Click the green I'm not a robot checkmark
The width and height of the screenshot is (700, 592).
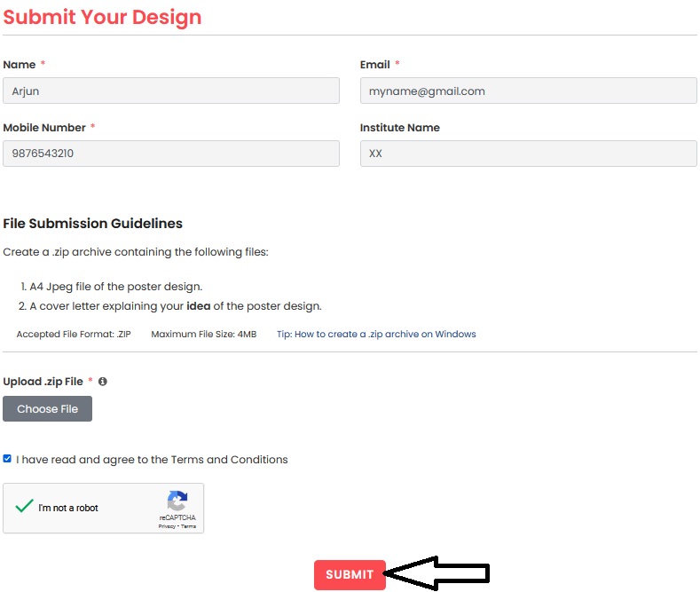click(x=24, y=507)
